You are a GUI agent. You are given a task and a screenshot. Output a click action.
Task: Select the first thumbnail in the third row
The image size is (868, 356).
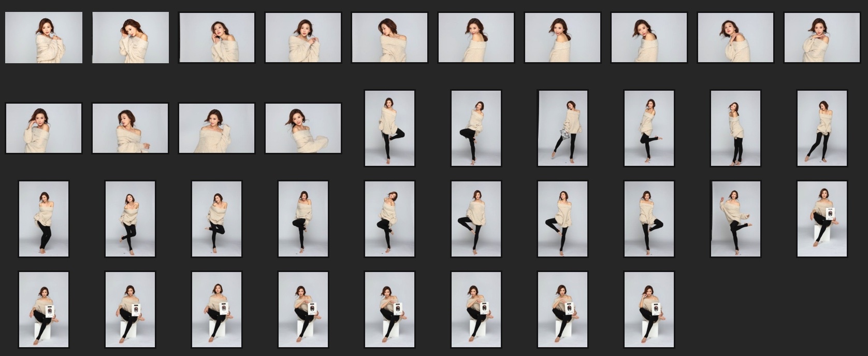(44, 219)
